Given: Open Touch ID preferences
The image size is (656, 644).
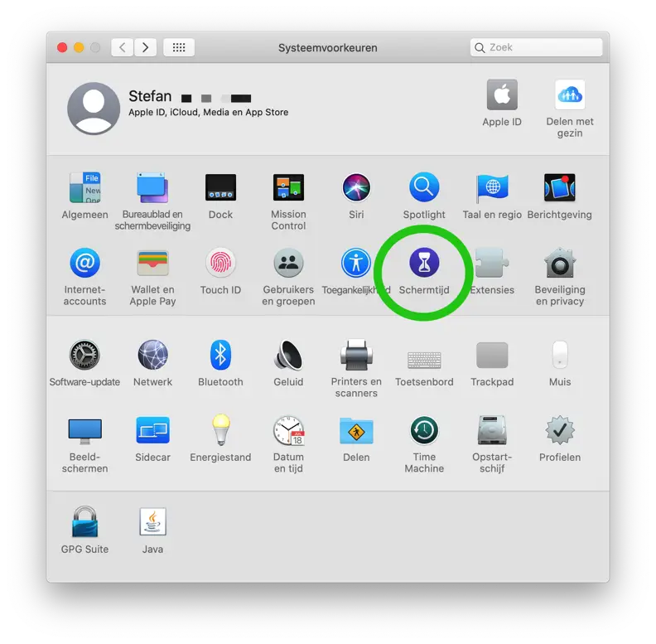Looking at the screenshot, I should coord(220,263).
